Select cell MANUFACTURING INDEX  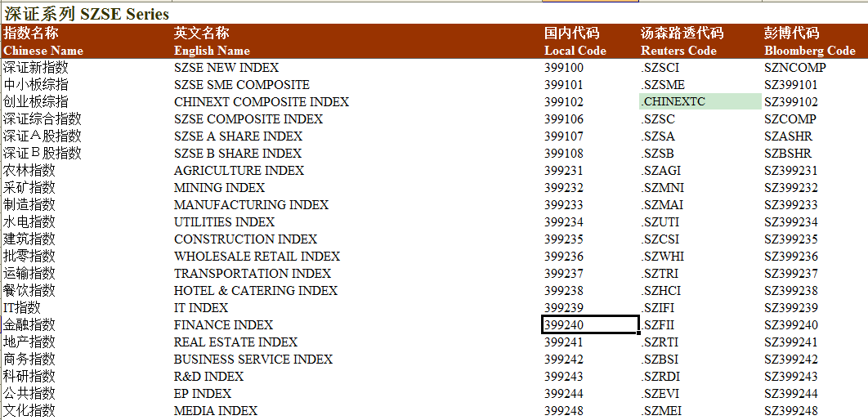[x=251, y=205]
